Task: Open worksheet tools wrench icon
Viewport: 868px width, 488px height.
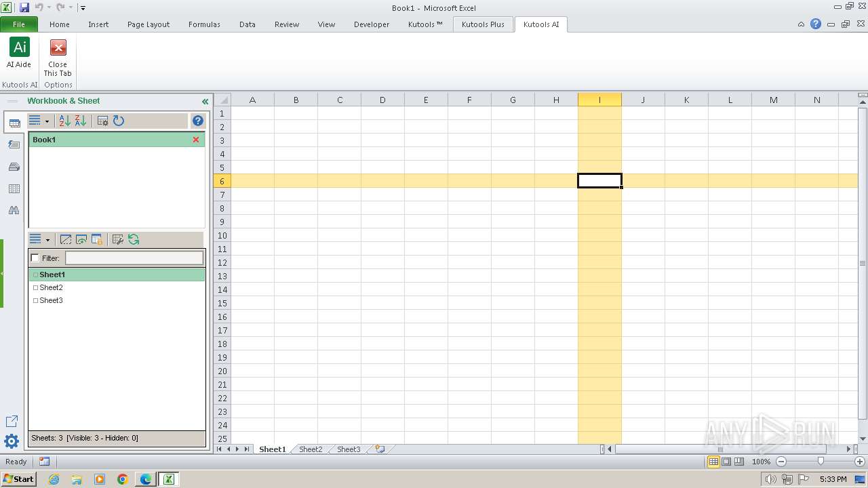Action: coord(117,239)
